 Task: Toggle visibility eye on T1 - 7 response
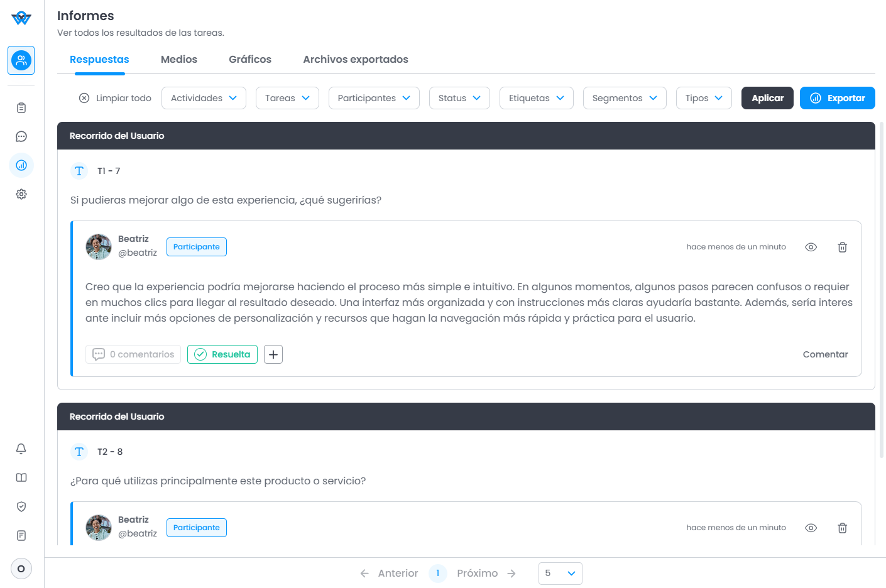click(811, 247)
